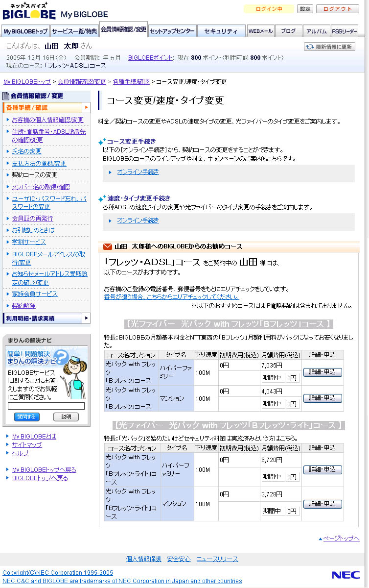Click 詳細・申込 for Bフレッツ・ライト マンション 3,728円
Screen dimensions: 369x588
[323, 504]
